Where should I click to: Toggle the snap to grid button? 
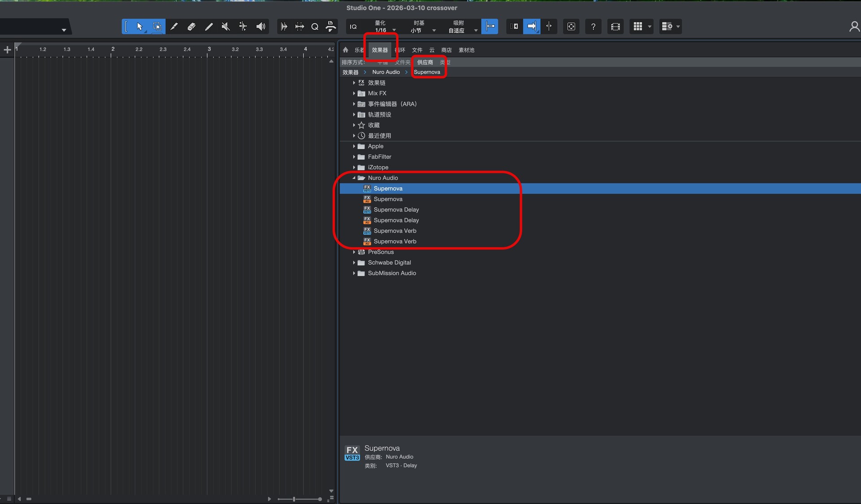point(490,26)
